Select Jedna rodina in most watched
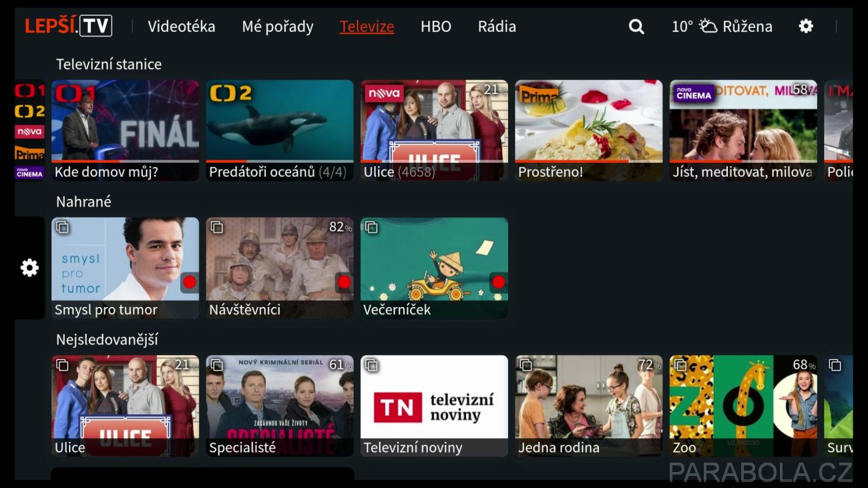Viewport: 868px width, 488px height. tap(589, 406)
